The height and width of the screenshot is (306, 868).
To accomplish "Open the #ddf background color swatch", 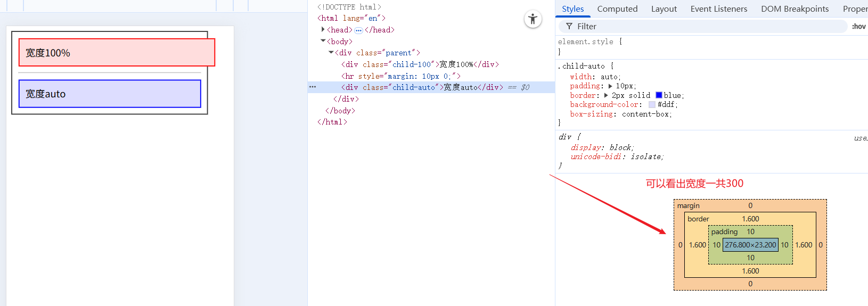I will [x=652, y=105].
